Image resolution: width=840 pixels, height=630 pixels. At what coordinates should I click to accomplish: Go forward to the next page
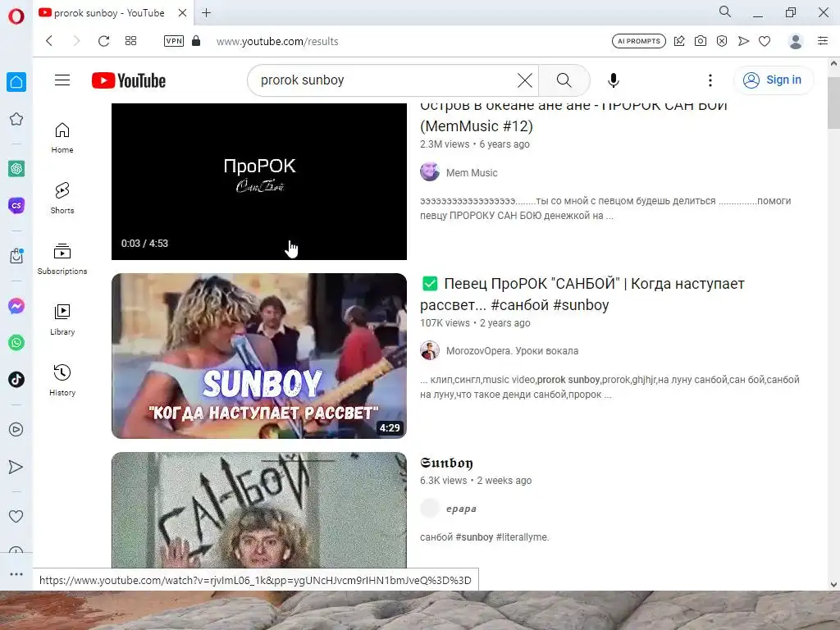point(76,41)
